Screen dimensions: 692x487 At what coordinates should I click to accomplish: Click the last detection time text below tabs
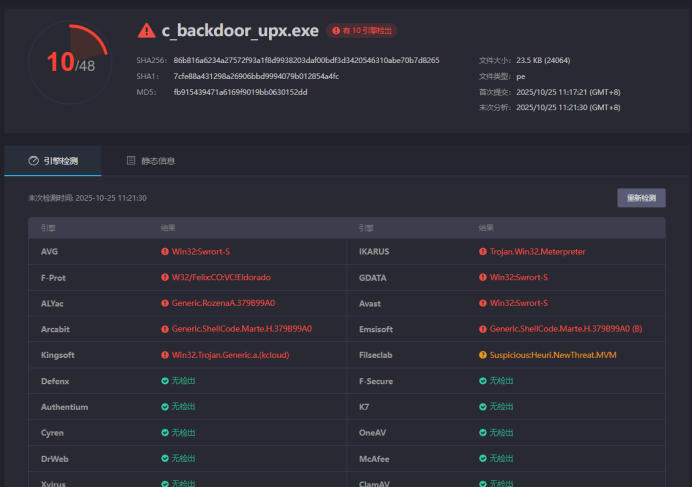point(87,198)
